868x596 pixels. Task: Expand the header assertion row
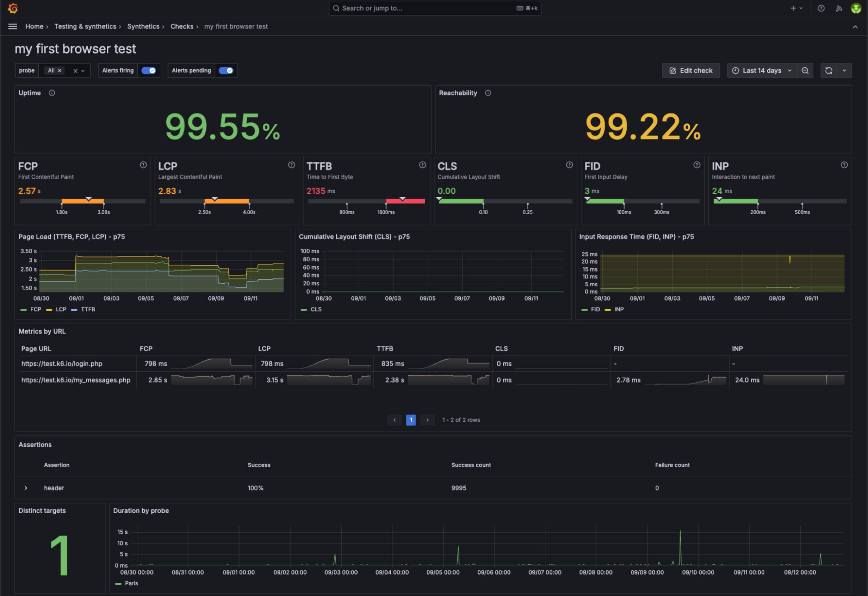26,488
